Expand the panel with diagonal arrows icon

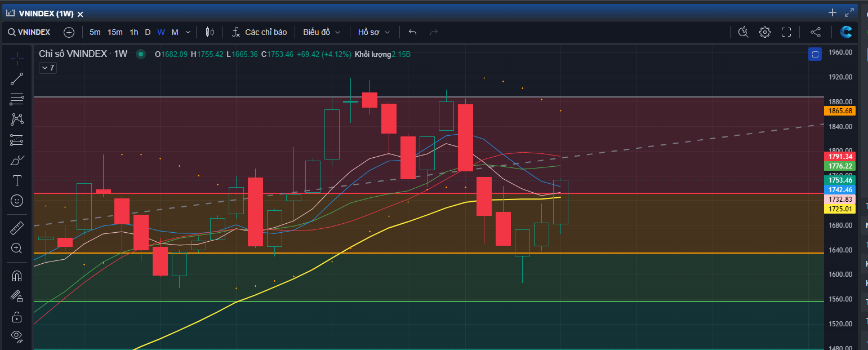pos(849,12)
